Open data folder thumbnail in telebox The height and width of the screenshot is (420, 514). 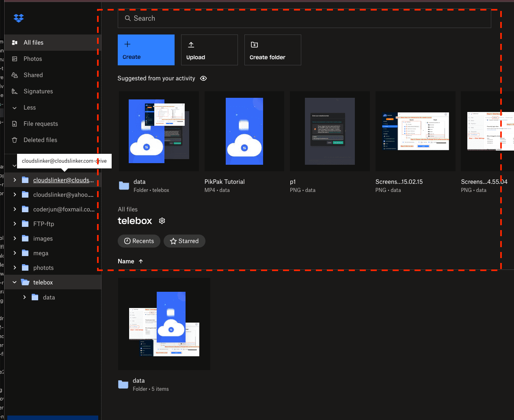(x=164, y=324)
